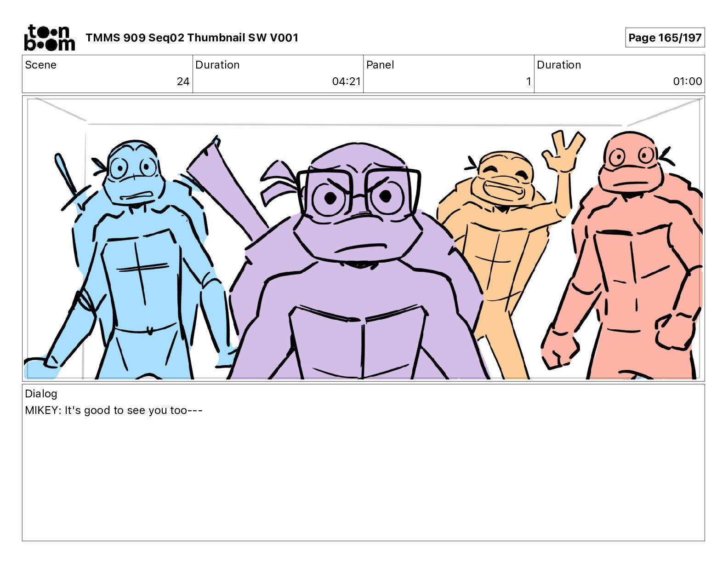Click the scene number '24'
Screen dimensions: 728x563
(183, 81)
